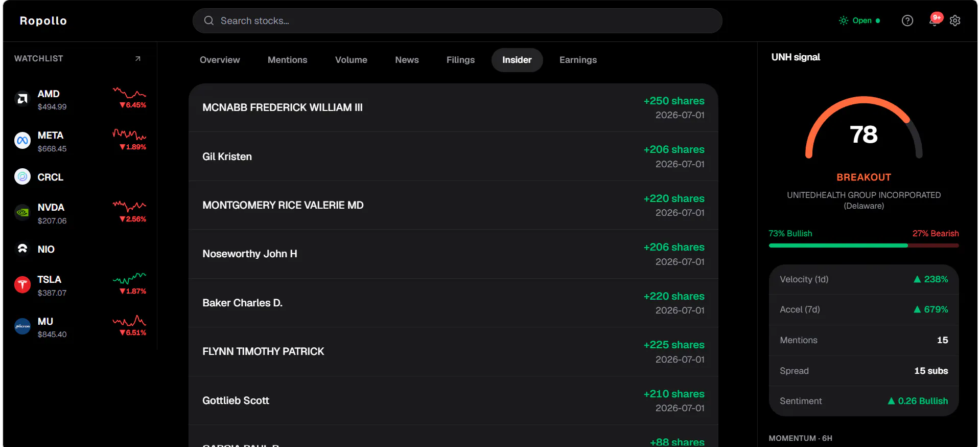980x447 pixels.
Task: Open Gil Kristen insider row
Action: click(453, 157)
